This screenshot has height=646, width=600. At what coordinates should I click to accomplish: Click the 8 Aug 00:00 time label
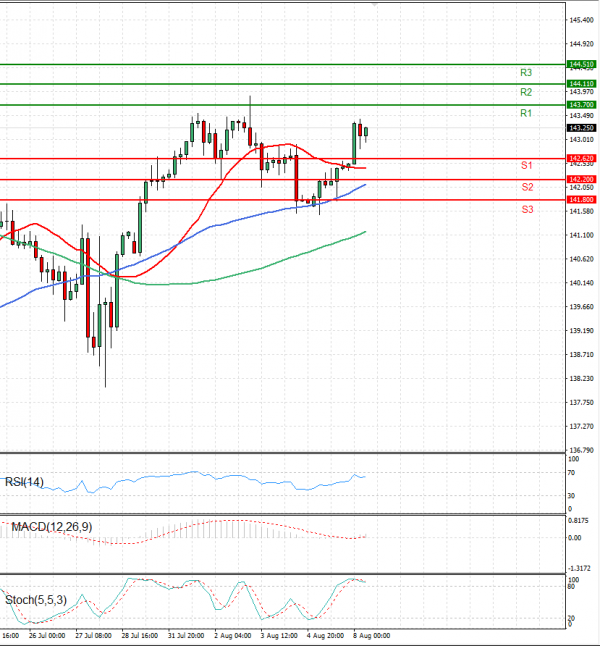point(371,636)
